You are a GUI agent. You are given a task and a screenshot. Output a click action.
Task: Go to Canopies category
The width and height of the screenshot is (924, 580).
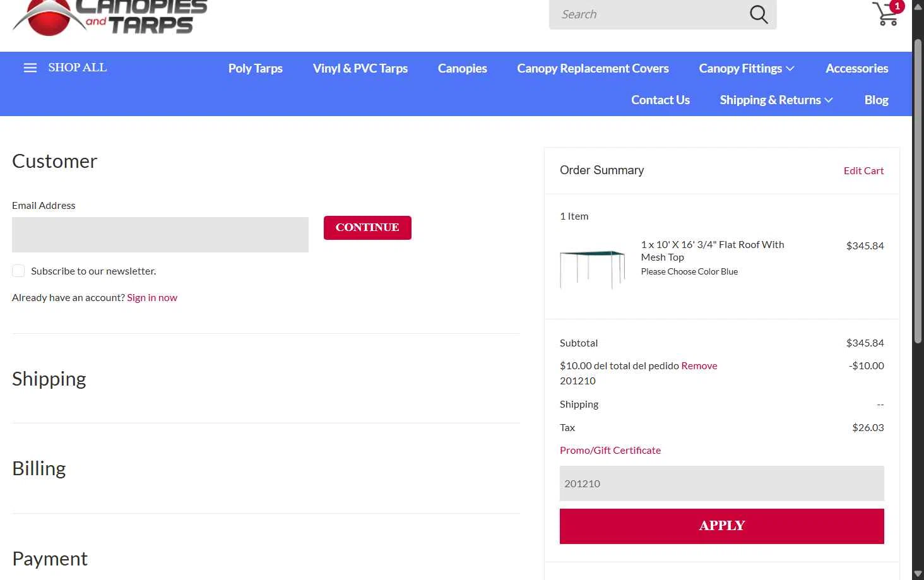coord(463,68)
